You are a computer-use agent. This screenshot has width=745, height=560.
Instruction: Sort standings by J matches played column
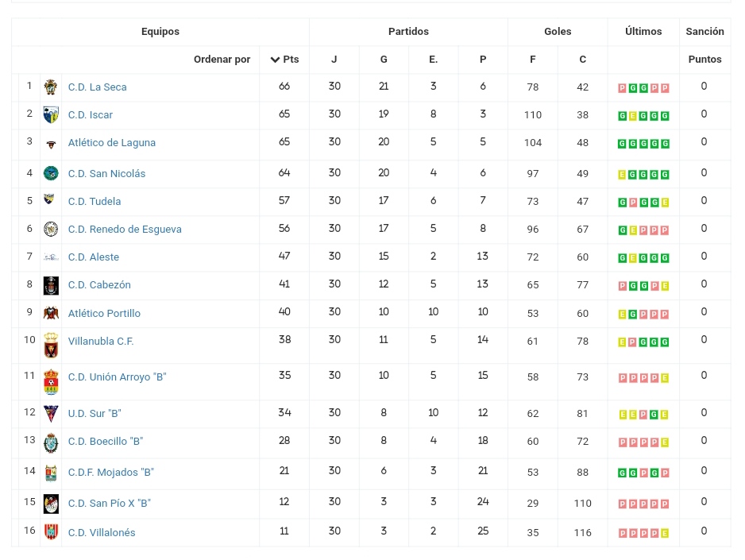(334, 60)
